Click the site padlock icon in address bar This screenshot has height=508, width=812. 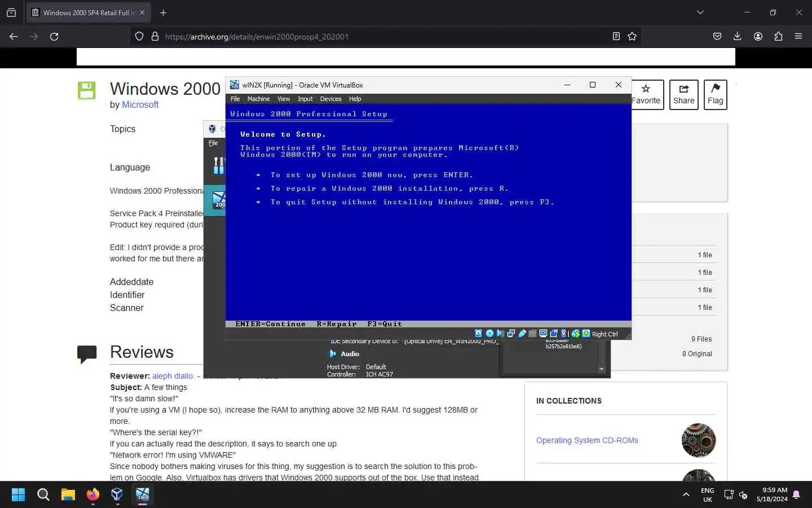155,36
